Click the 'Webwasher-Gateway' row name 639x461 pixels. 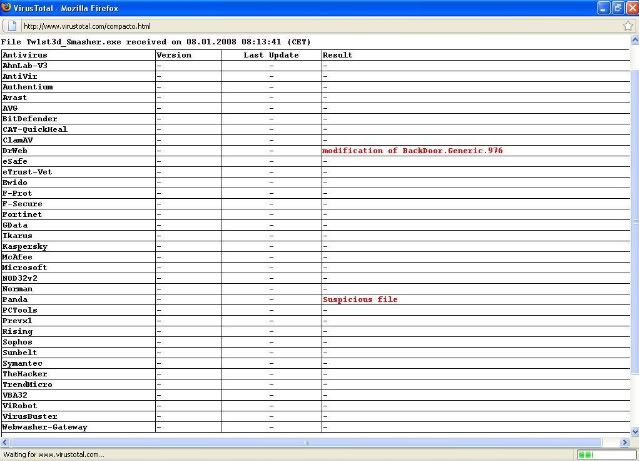coord(45,427)
